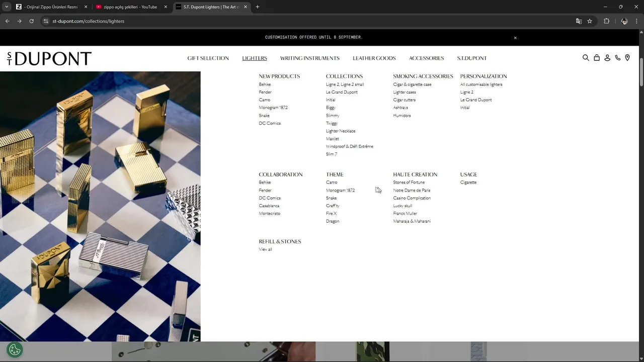Open Le Grand Dupont under Collections
The width and height of the screenshot is (644, 362).
tap(342, 92)
